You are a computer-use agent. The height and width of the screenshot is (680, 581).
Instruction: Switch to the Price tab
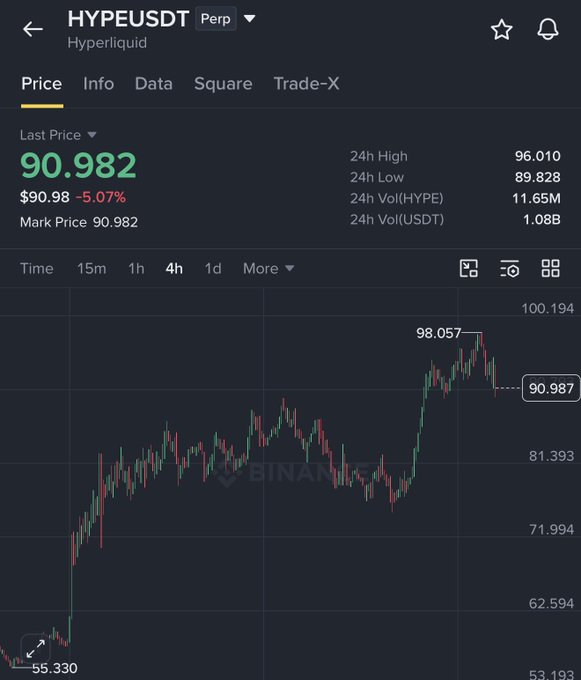point(42,84)
